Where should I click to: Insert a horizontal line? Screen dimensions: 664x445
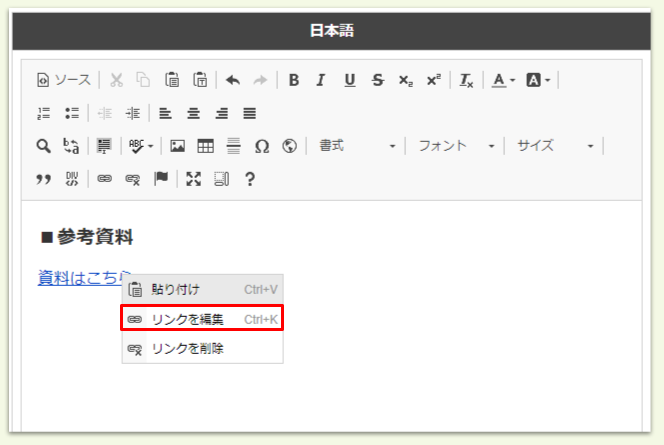point(233,146)
